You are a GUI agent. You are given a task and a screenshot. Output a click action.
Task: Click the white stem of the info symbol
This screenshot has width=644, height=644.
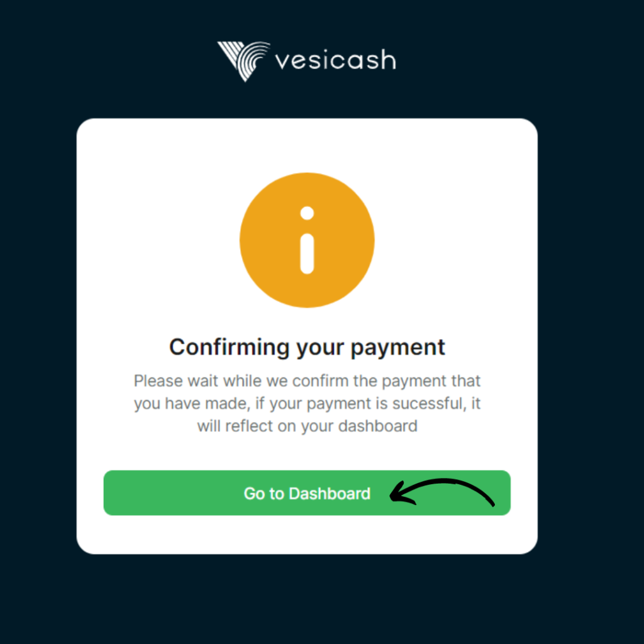pos(307,254)
